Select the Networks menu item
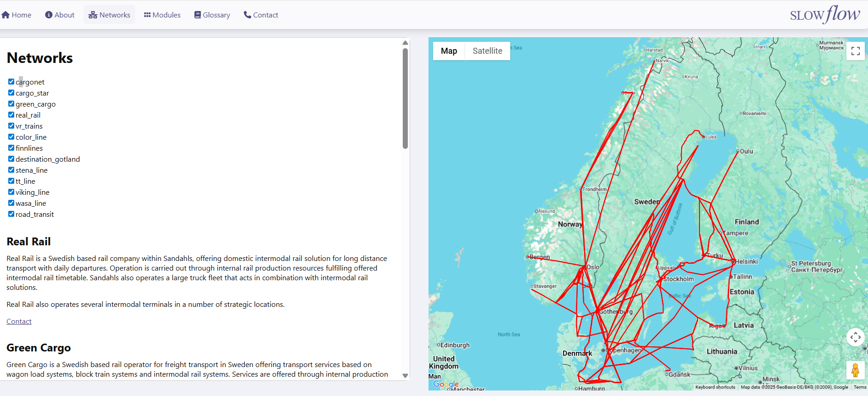The height and width of the screenshot is (396, 868). [x=109, y=15]
